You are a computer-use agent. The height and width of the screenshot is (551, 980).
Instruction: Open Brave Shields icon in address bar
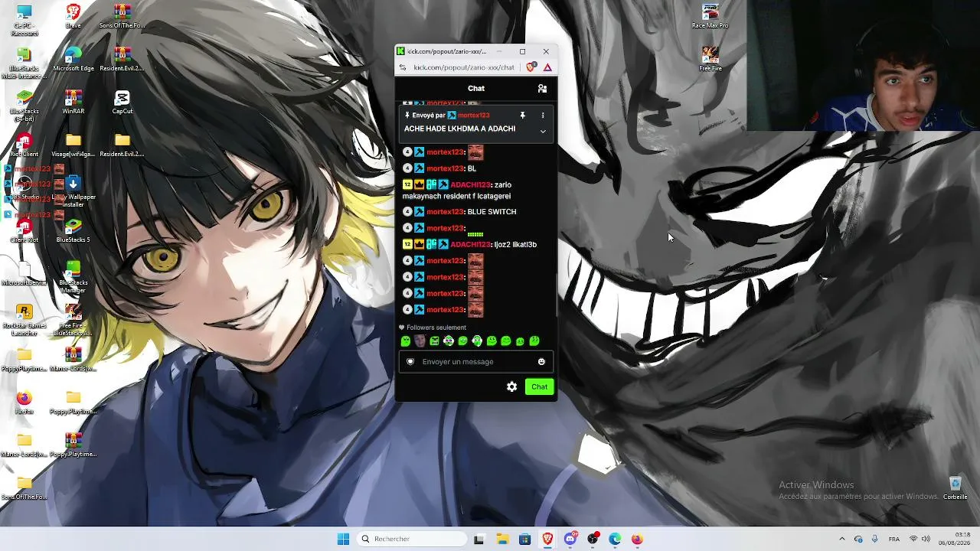tap(531, 67)
